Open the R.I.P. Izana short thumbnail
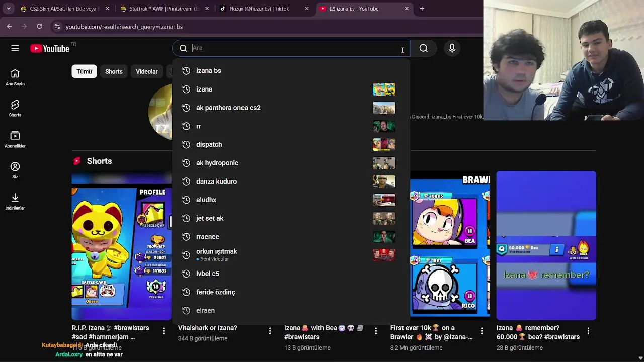 click(121, 245)
